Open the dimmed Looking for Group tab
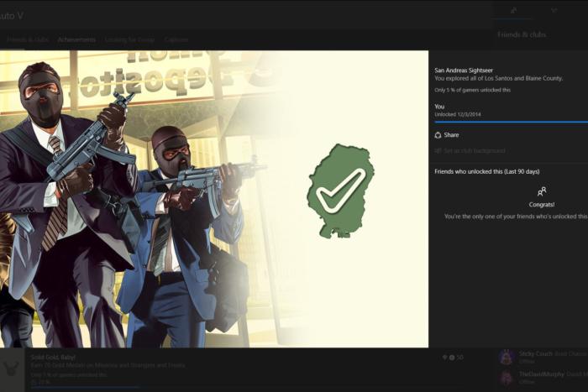 (x=129, y=39)
